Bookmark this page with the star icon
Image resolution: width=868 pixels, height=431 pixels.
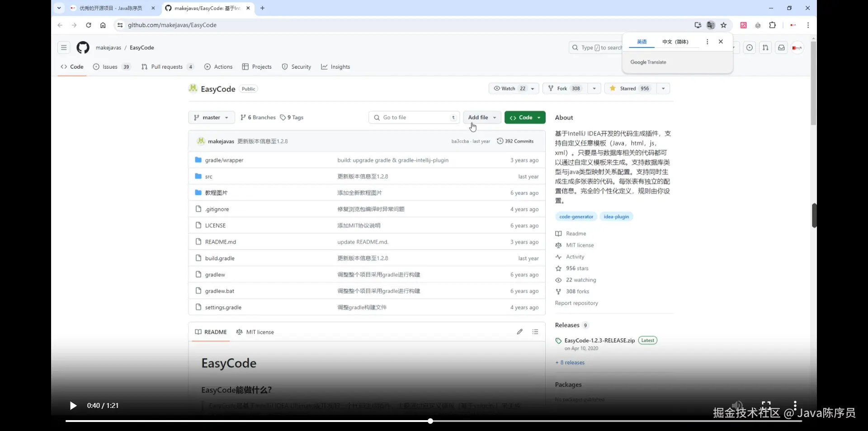[x=723, y=25]
